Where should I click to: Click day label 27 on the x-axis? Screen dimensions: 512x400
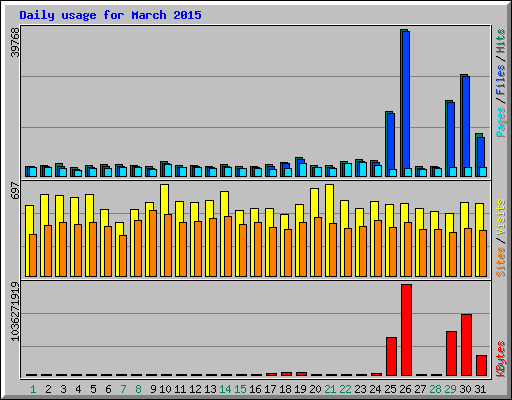click(420, 389)
